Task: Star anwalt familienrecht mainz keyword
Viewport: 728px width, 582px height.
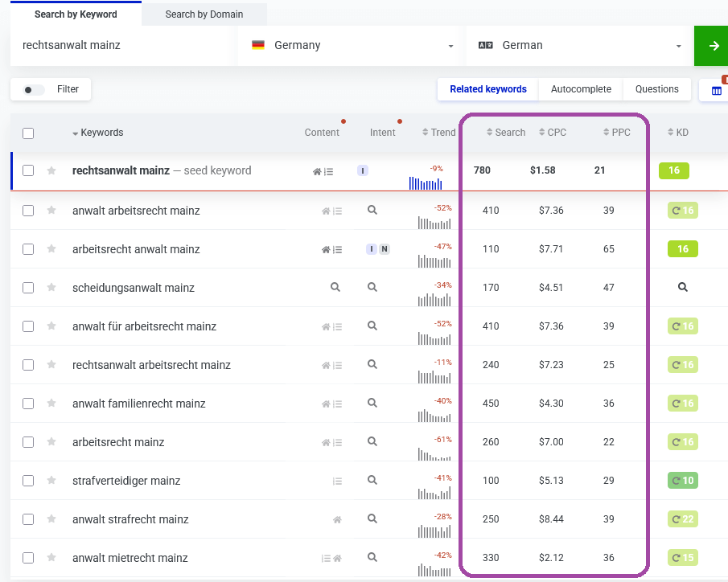Action: [x=51, y=403]
